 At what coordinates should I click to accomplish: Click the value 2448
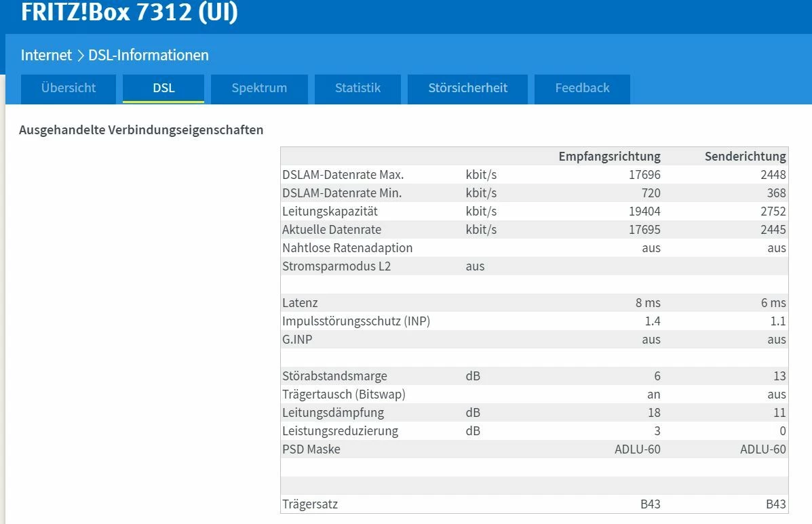pos(773,175)
